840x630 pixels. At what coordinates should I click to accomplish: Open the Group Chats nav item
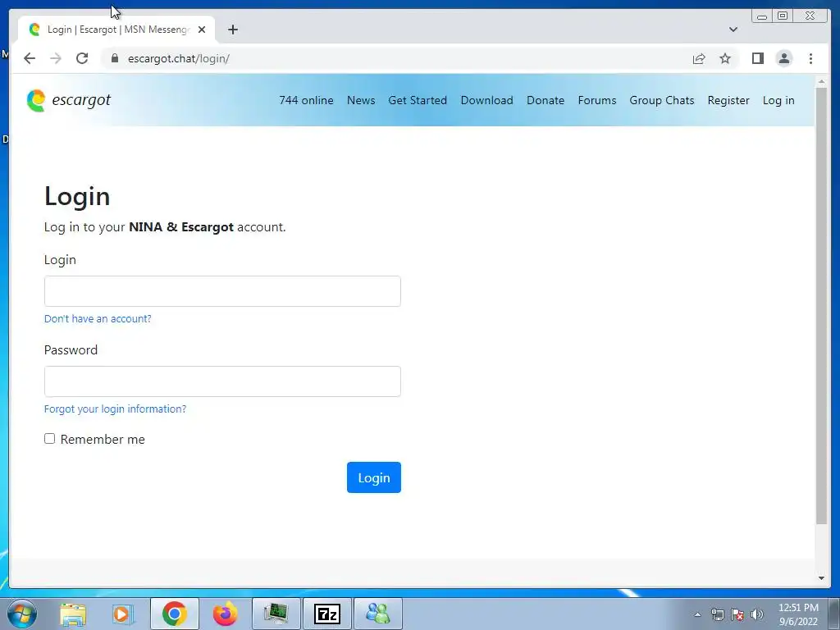(662, 100)
